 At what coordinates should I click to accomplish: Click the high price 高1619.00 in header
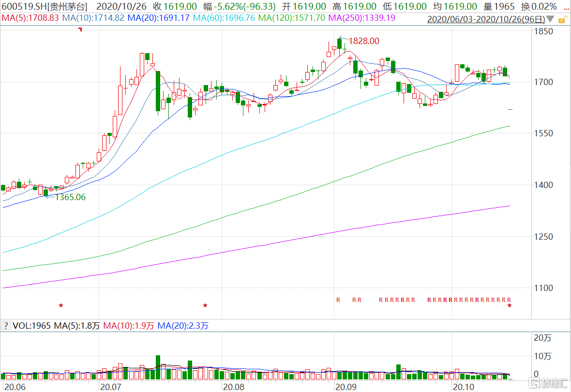[x=354, y=7]
